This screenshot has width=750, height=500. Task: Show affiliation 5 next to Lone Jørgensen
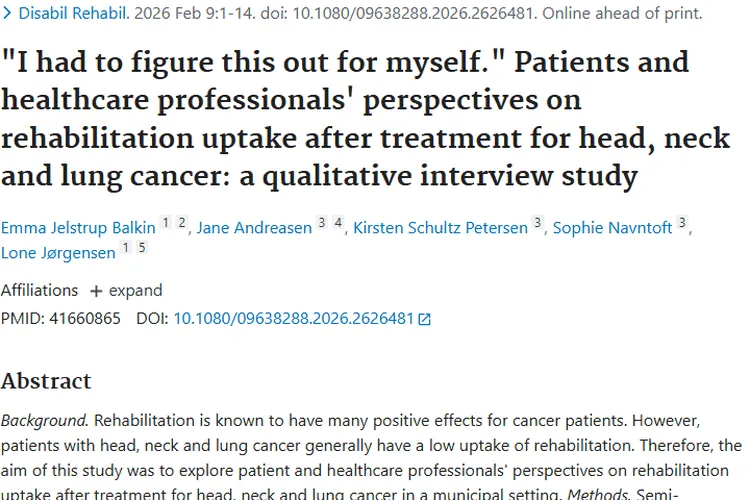point(142,248)
